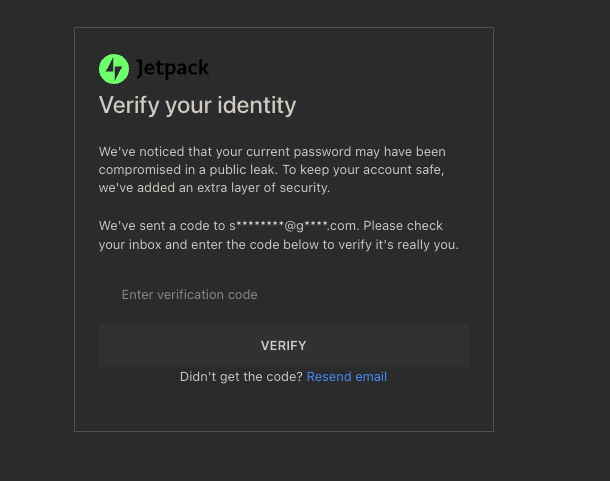Click the word password in the first paragraph

tap(322, 152)
